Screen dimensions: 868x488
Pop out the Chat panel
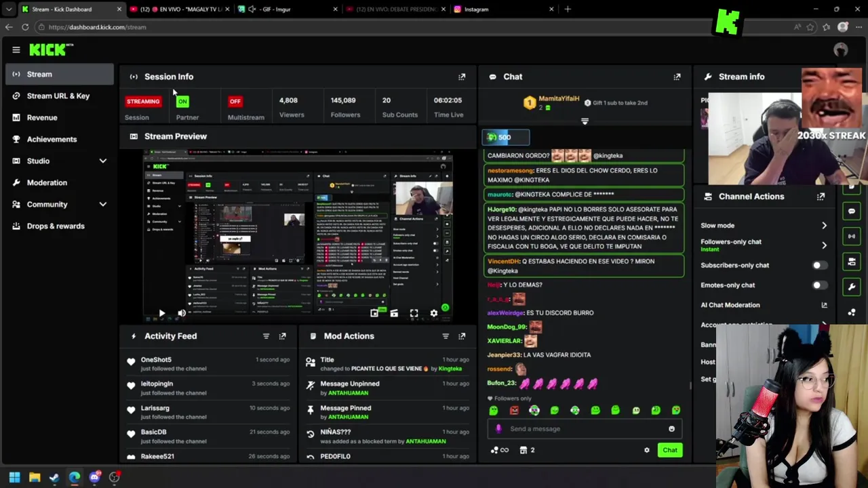tap(677, 77)
